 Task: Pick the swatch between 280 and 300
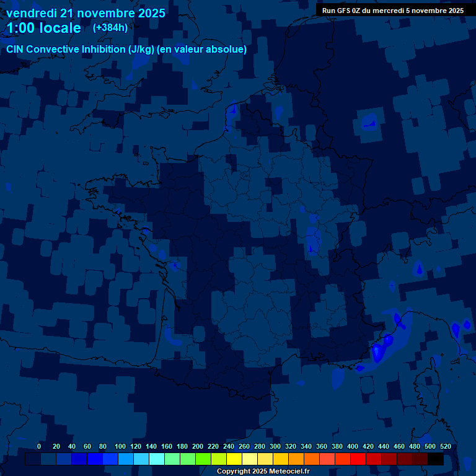pyautogui.click(x=265, y=459)
